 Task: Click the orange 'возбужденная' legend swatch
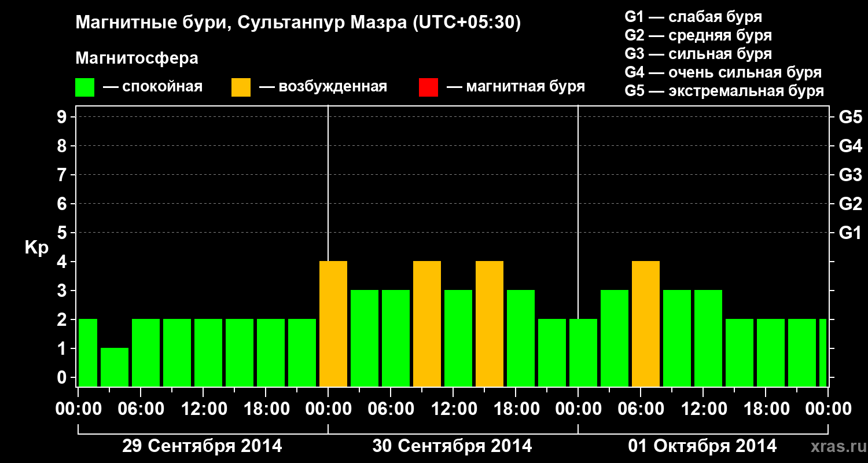pos(241,87)
